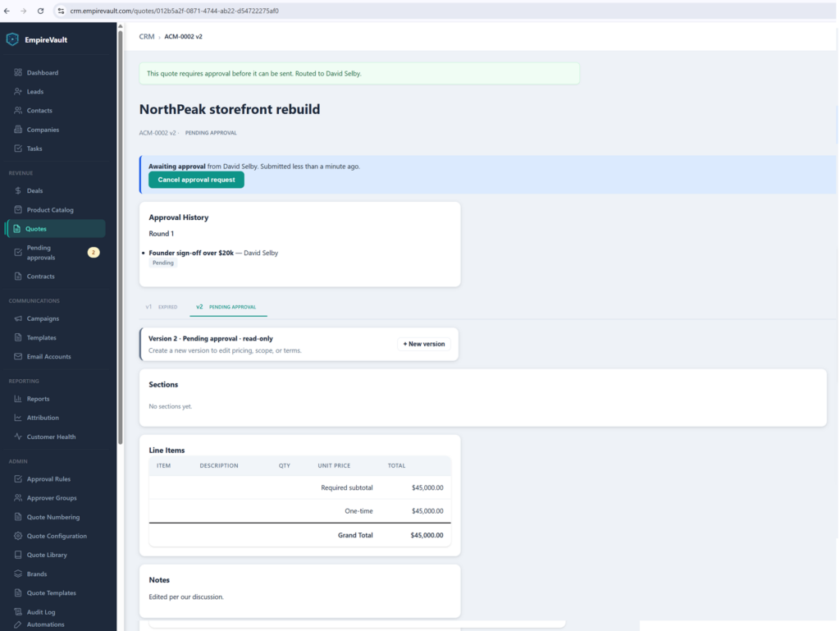The height and width of the screenshot is (631, 840).
Task: Go to CRM breadcrumb link
Action: point(147,36)
